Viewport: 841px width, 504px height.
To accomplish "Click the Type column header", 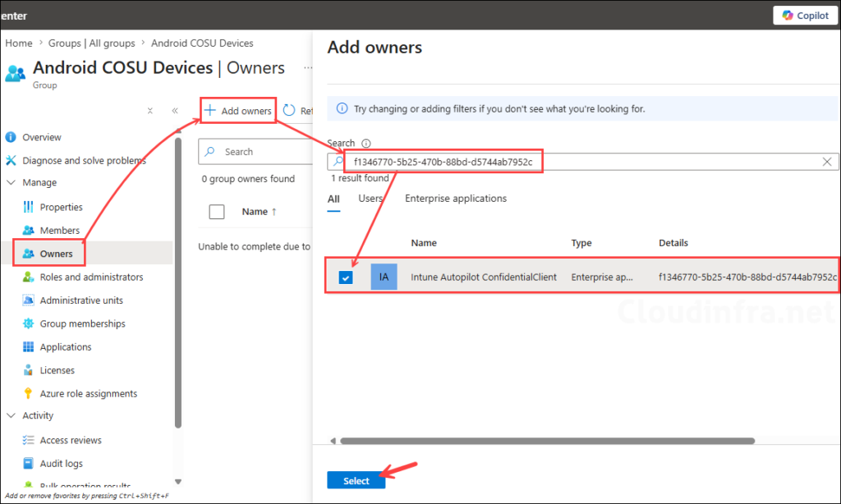I will [x=581, y=243].
